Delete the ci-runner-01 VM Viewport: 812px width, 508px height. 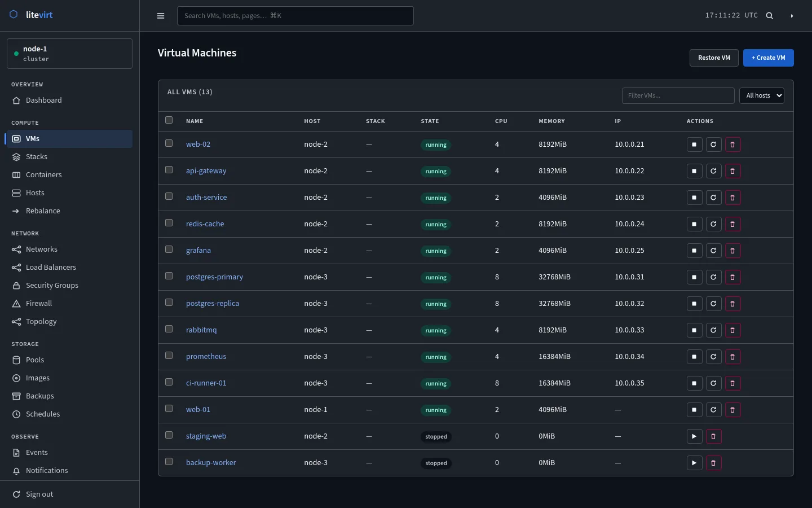coord(732,383)
